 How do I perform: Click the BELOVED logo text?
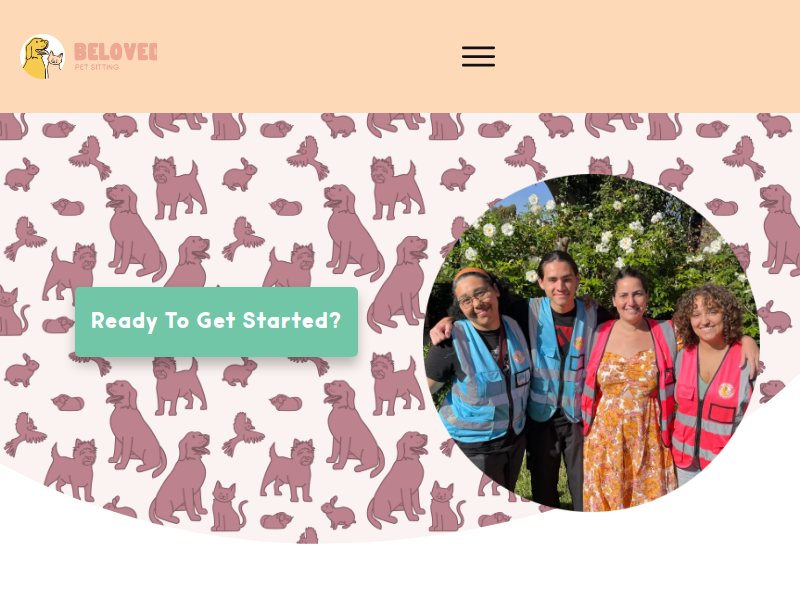116,52
